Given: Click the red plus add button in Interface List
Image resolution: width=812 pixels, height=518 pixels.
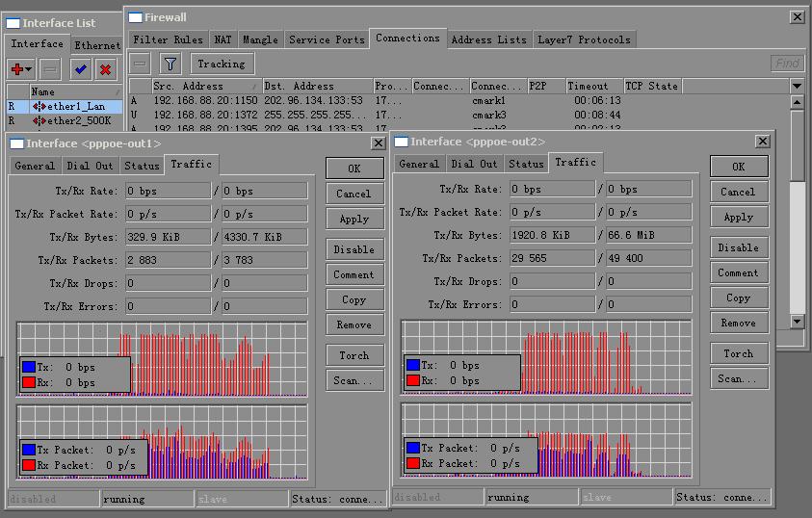Looking at the screenshot, I should [17, 68].
